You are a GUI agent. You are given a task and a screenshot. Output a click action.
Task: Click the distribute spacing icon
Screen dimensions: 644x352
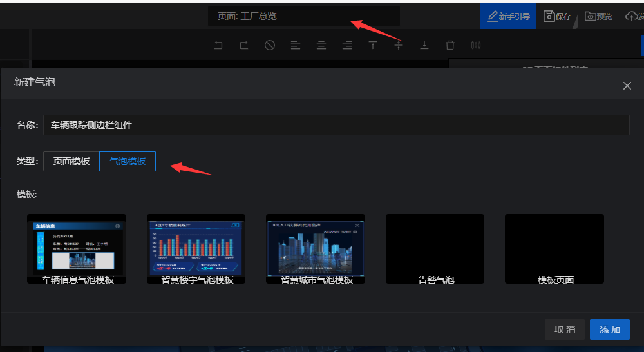(x=476, y=45)
